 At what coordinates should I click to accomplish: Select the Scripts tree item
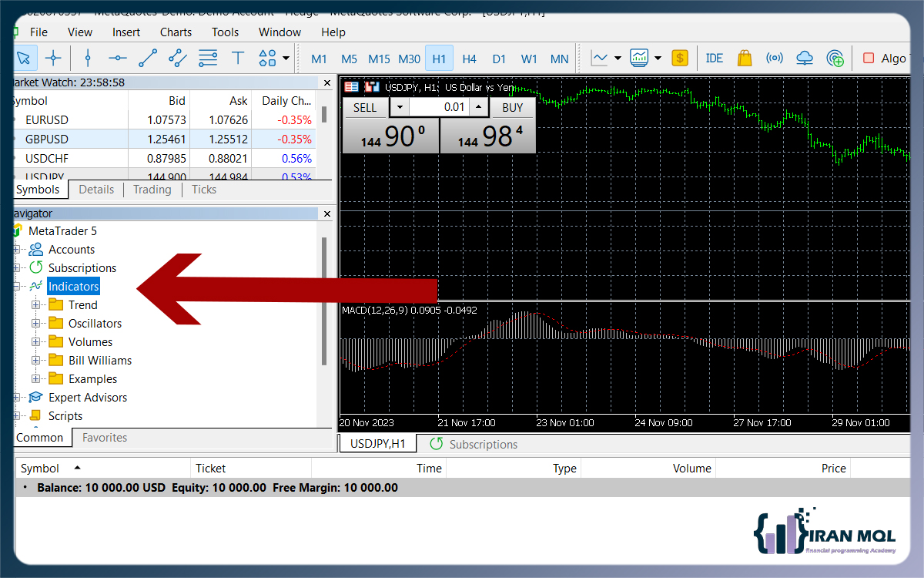65,416
